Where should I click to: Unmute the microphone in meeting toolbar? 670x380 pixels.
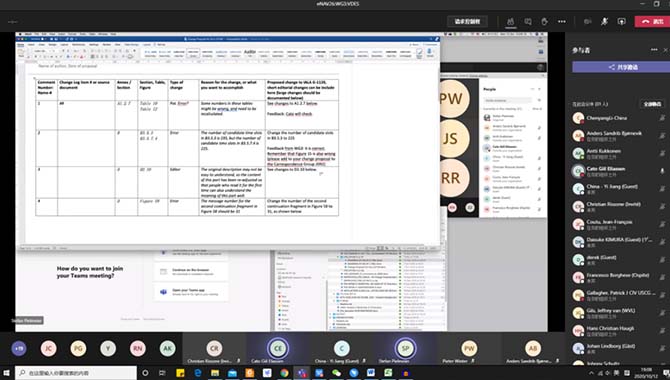coord(604,21)
